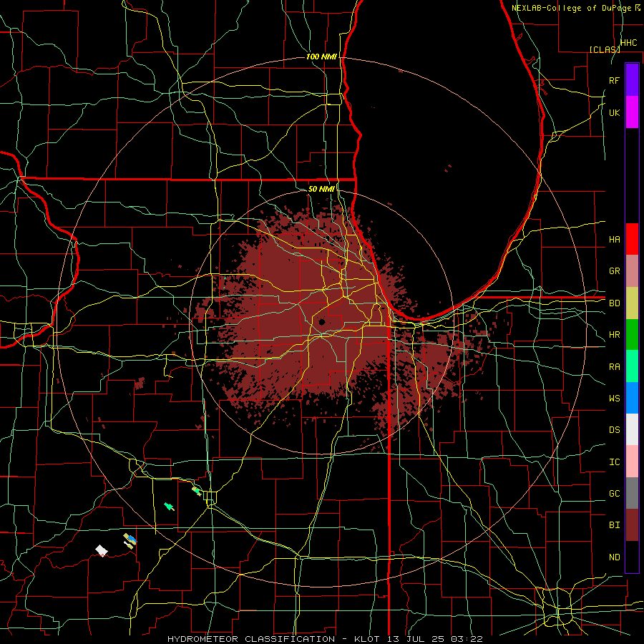The image size is (644, 644).
Task: Click the Hydrometeor Classification KLOT title text
Action: coord(325,639)
